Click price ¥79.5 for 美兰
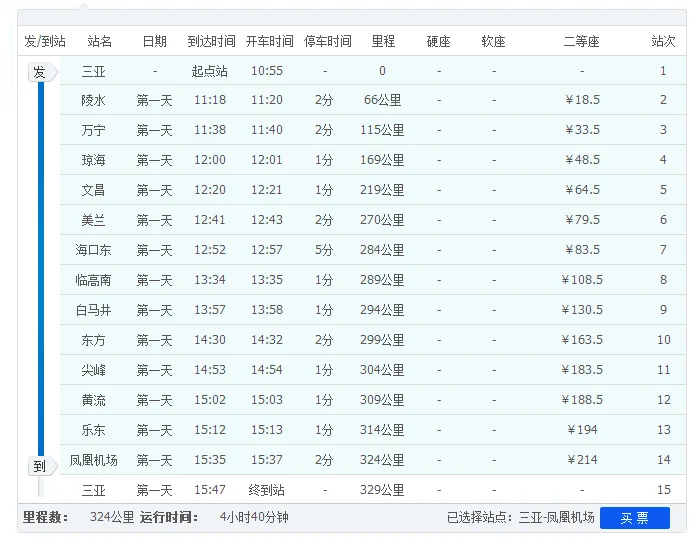This screenshot has height=540, width=694. pyautogui.click(x=582, y=220)
